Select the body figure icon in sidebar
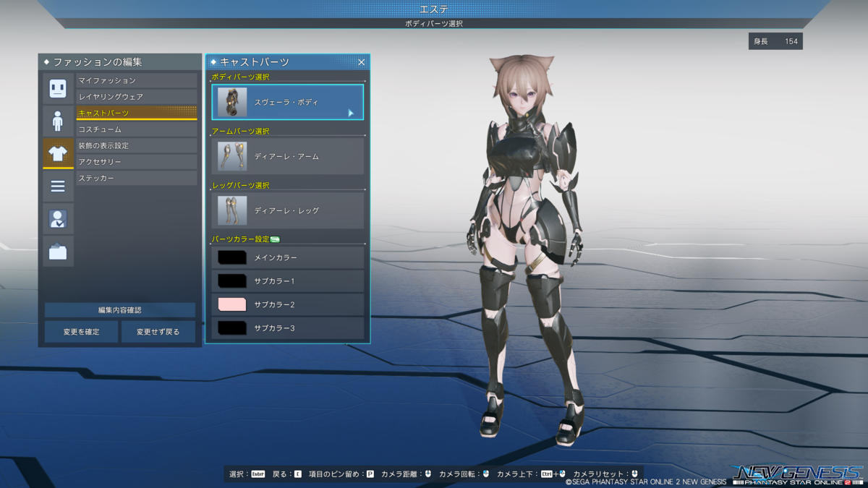This screenshot has height=488, width=868. [58, 120]
